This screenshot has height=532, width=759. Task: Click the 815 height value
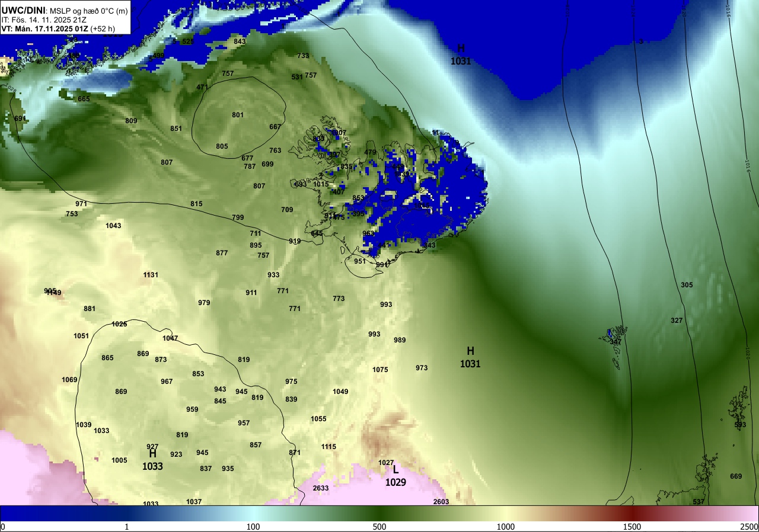click(x=196, y=204)
